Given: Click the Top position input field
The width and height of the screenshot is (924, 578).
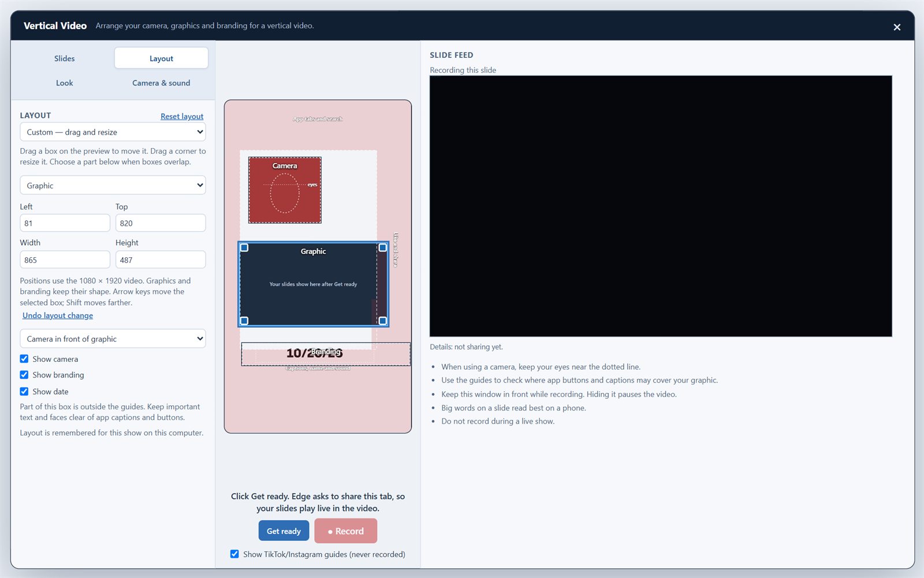Looking at the screenshot, I should tap(161, 223).
